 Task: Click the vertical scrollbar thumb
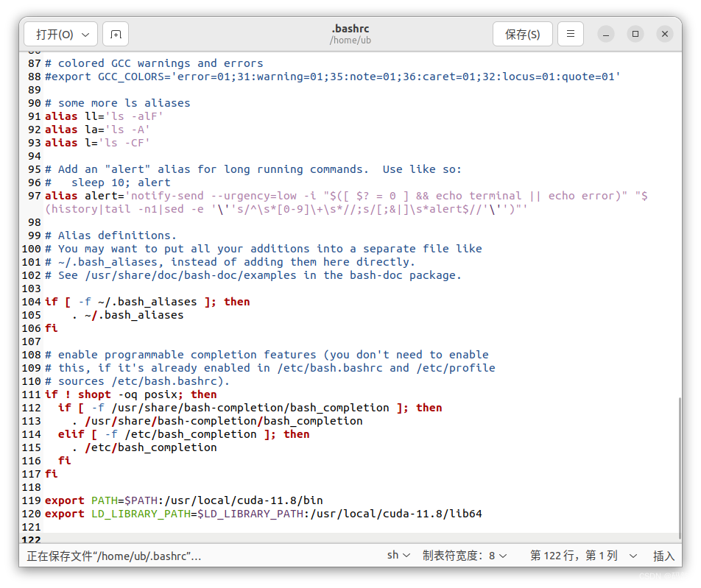pyautogui.click(x=680, y=470)
